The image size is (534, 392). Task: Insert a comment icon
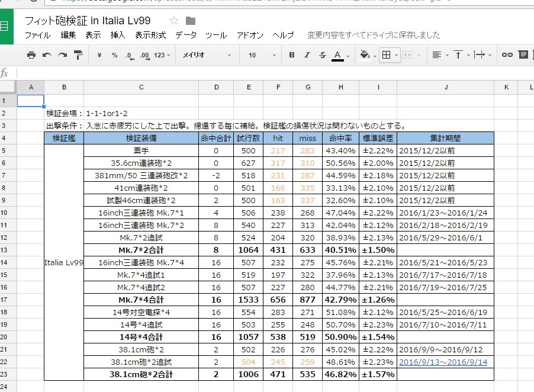coord(523,55)
